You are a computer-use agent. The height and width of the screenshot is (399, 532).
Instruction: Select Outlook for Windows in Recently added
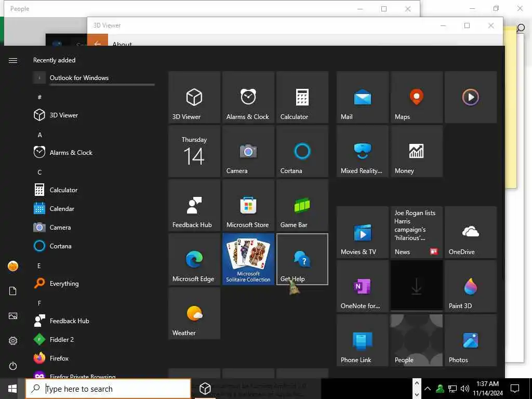[x=94, y=78]
